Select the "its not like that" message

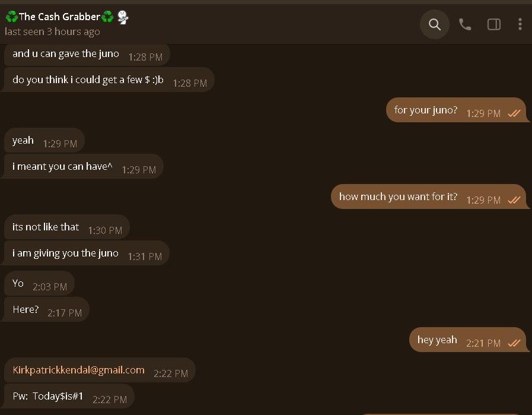(46, 227)
